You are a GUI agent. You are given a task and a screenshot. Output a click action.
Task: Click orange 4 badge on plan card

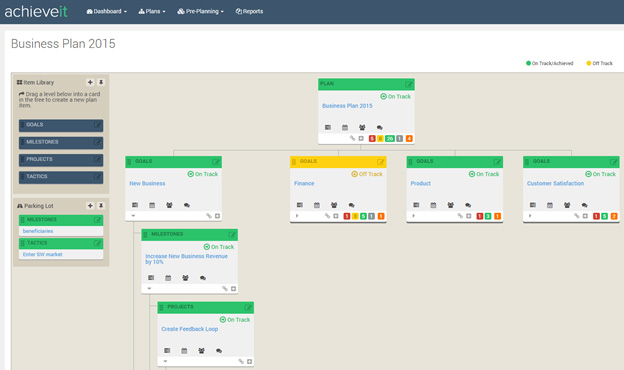409,138
